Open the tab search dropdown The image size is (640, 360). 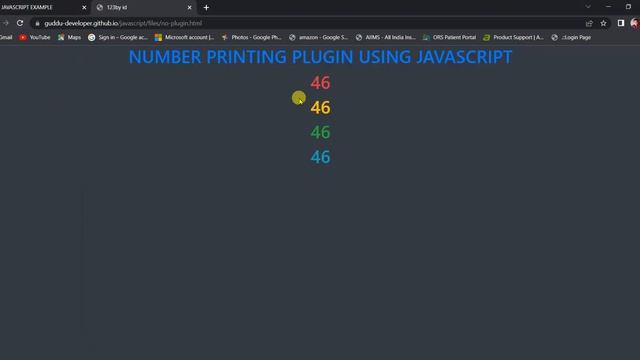(588, 7)
